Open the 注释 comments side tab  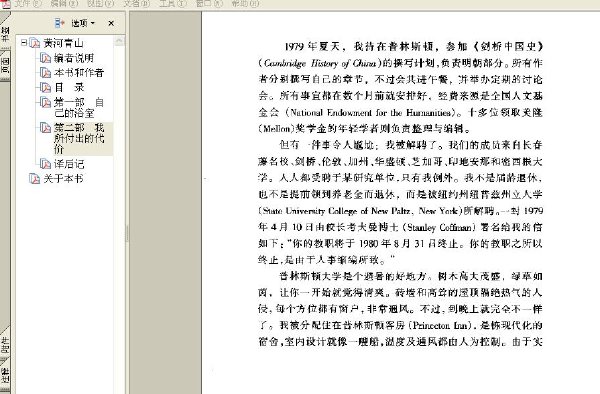(x=5, y=374)
